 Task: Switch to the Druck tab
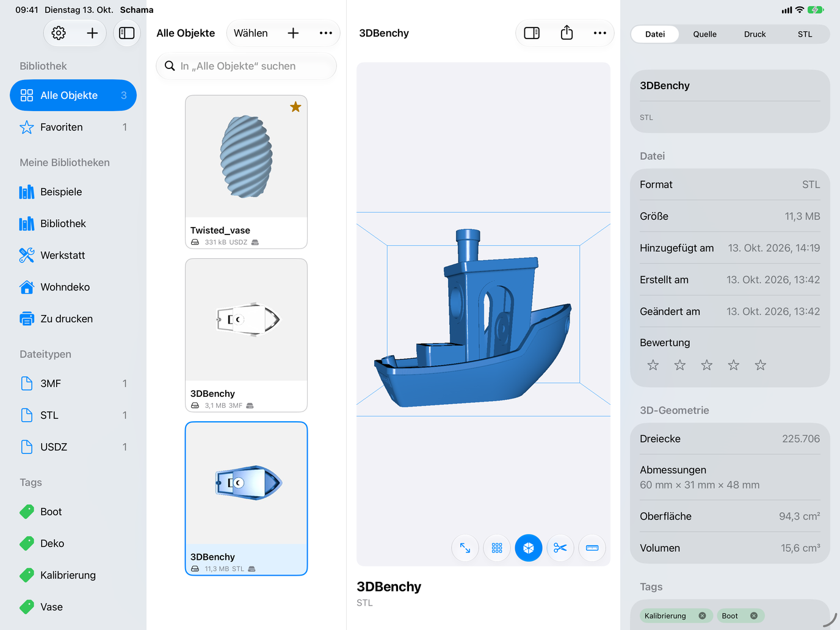tap(755, 34)
